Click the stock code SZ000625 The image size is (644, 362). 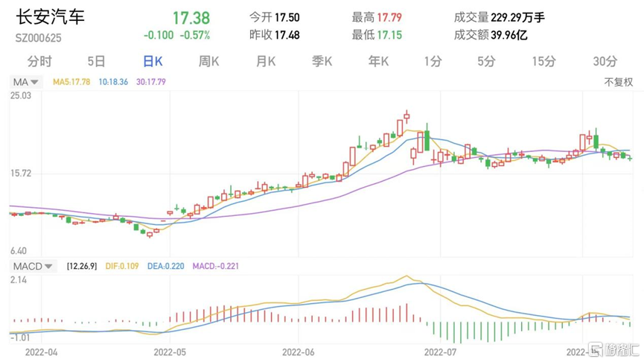(38, 38)
